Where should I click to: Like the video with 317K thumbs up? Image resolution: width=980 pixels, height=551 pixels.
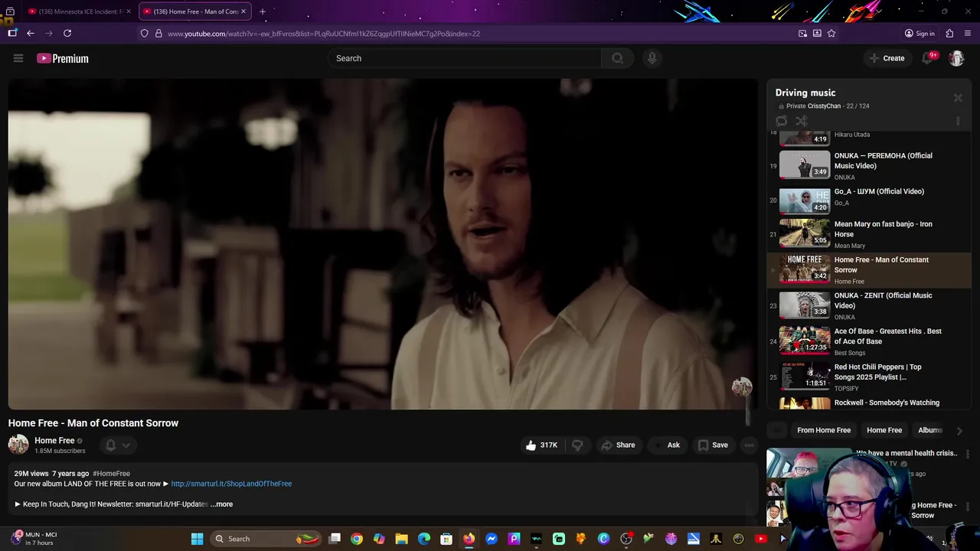[x=541, y=445]
